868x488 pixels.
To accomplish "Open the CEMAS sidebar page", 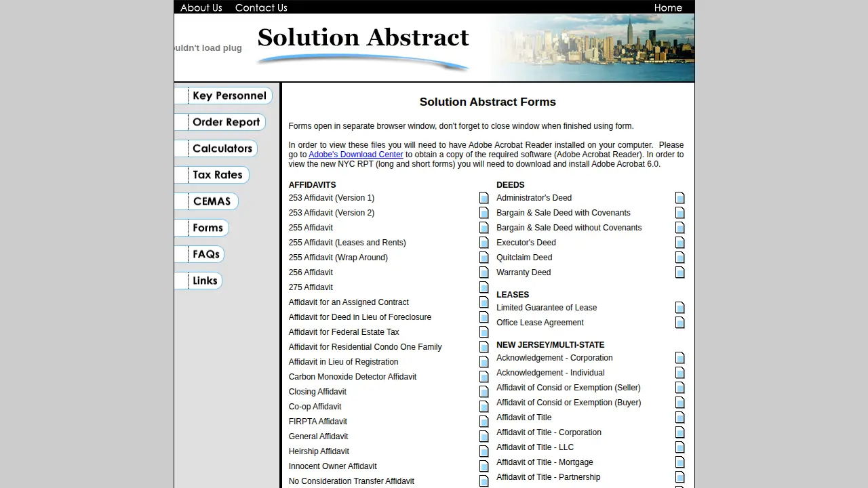I will pyautogui.click(x=206, y=201).
